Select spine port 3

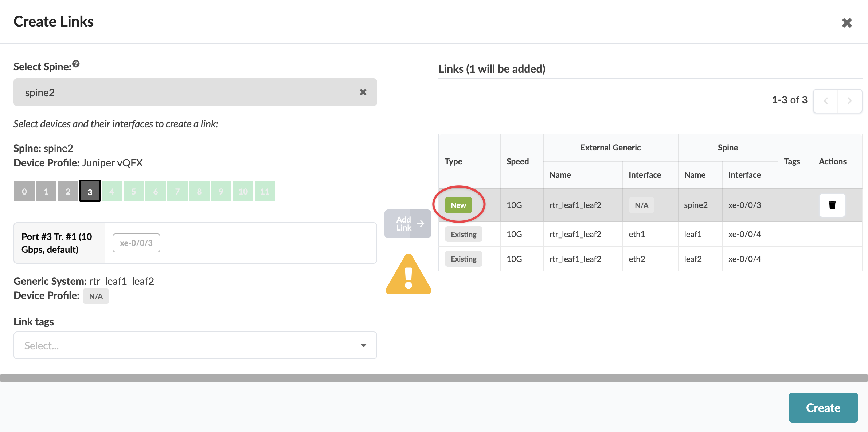(90, 191)
